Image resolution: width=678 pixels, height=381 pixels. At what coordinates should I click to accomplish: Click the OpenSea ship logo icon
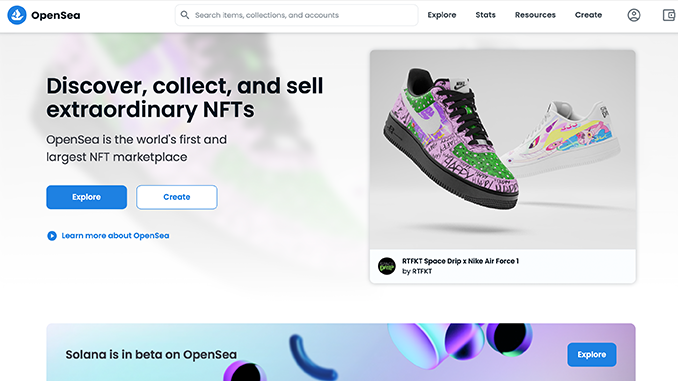[x=17, y=15]
